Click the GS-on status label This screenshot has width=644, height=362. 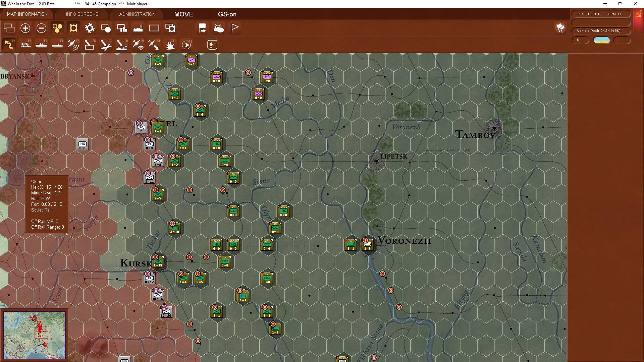click(x=227, y=14)
